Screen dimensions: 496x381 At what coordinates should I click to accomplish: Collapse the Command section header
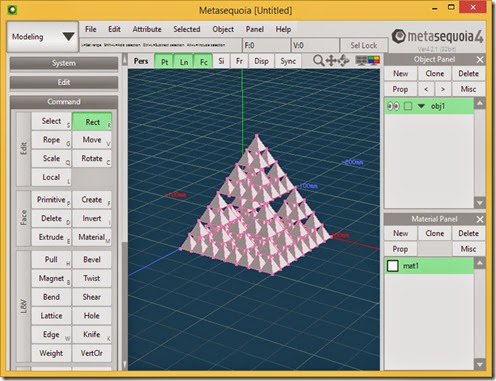(x=64, y=102)
